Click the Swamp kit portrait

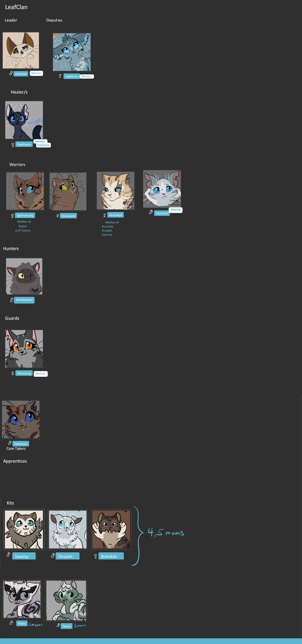[24, 529]
